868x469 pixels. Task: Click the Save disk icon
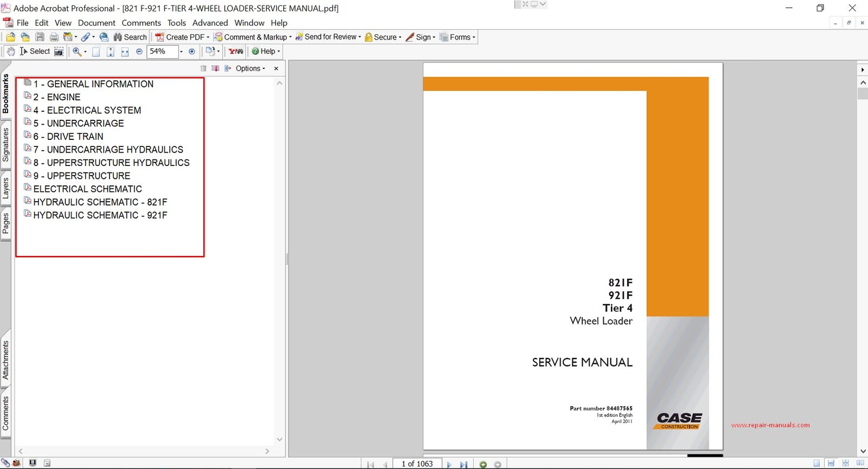(x=40, y=37)
